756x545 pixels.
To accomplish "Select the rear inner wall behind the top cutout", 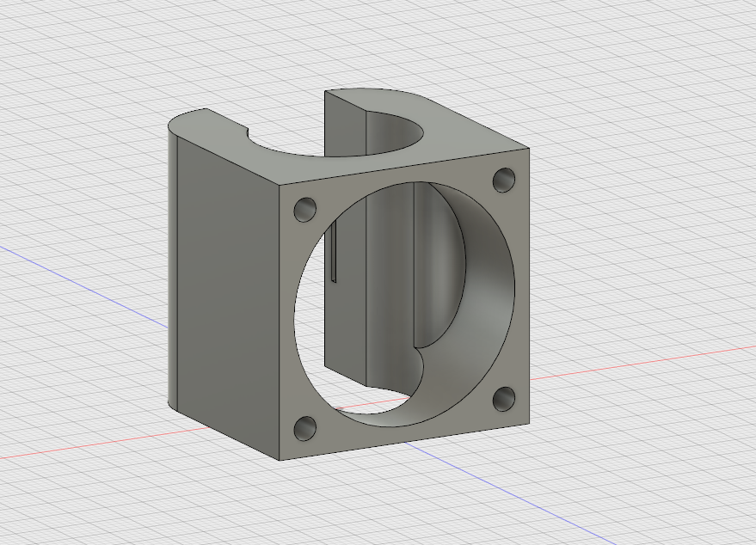I will 345,124.
